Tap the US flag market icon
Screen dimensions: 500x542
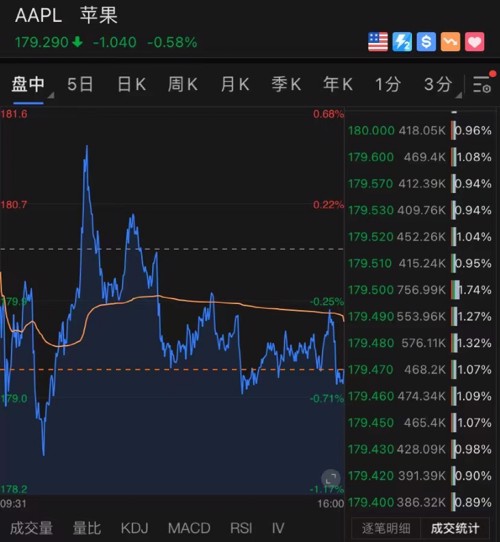coord(378,42)
